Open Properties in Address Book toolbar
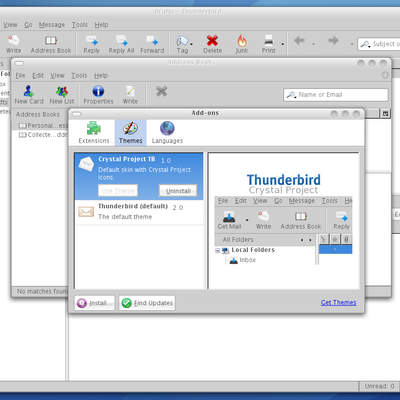This screenshot has width=400, height=400. 98,95
